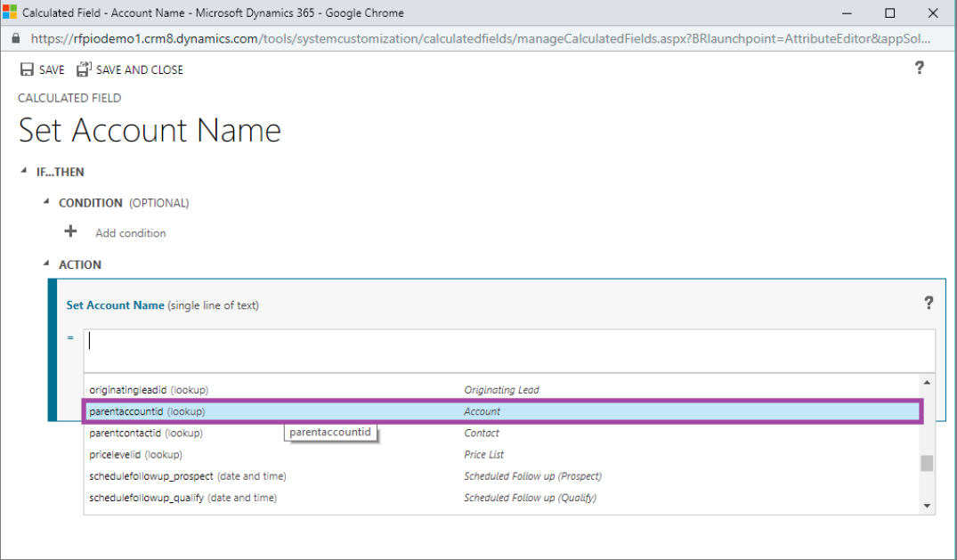The height and width of the screenshot is (560, 957).
Task: Select schedulefollowup_qualify suggestion
Action: (502, 498)
